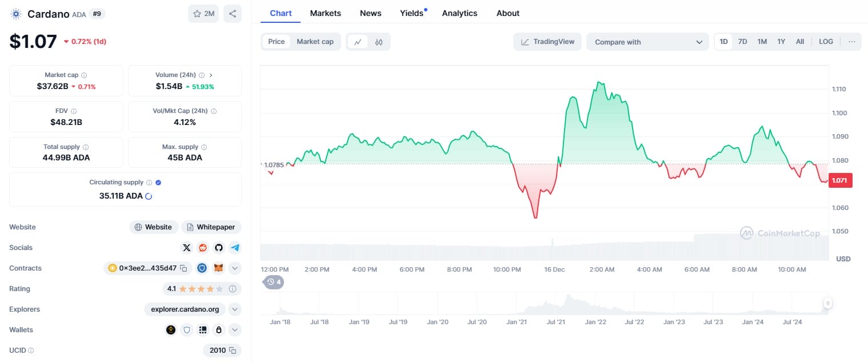Open the X (Twitter) social link
This screenshot has width=868, height=363.
pos(187,248)
